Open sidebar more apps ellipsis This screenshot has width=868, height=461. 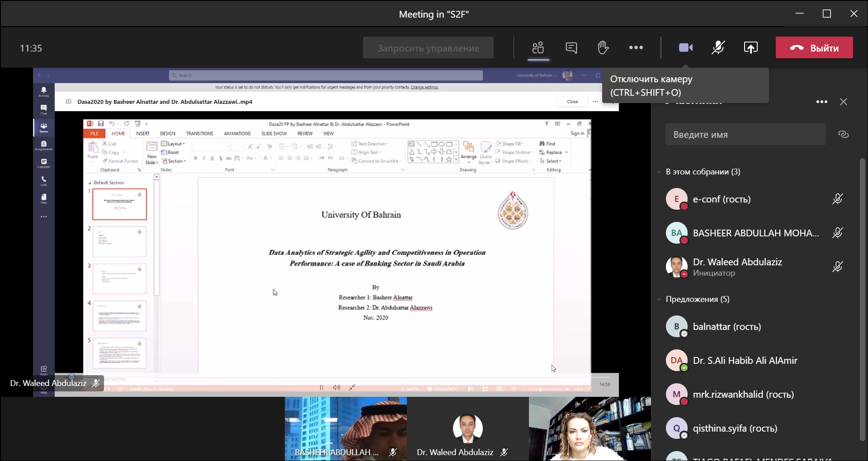click(x=44, y=216)
